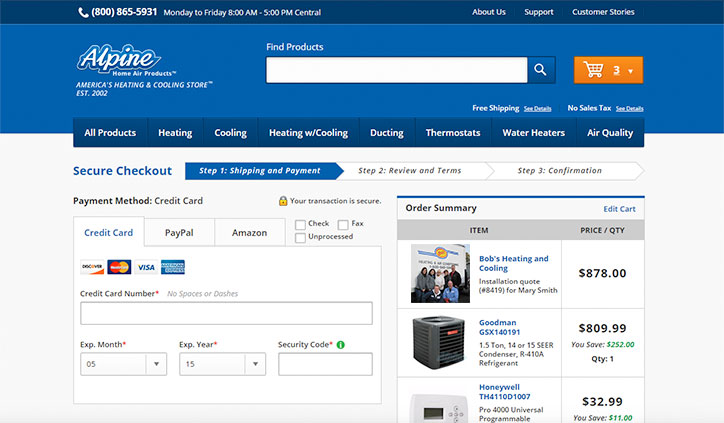
Task: Focus the Find Products search field
Action: (397, 70)
